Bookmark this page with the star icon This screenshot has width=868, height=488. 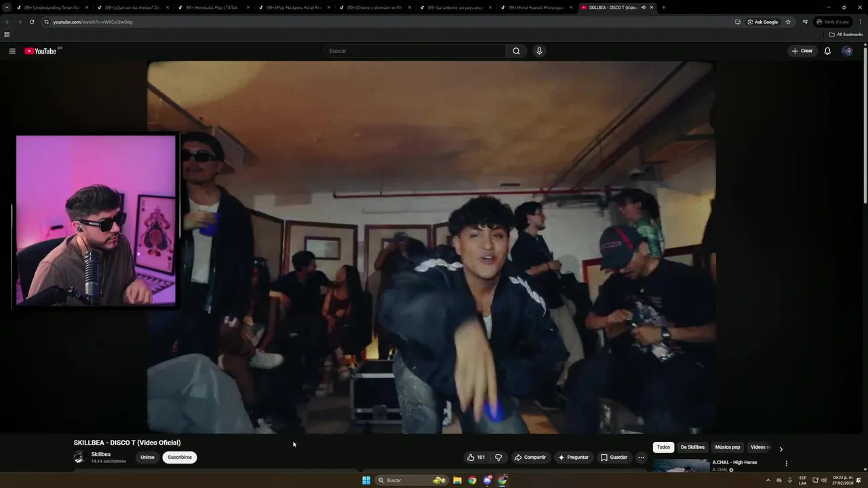(x=788, y=22)
